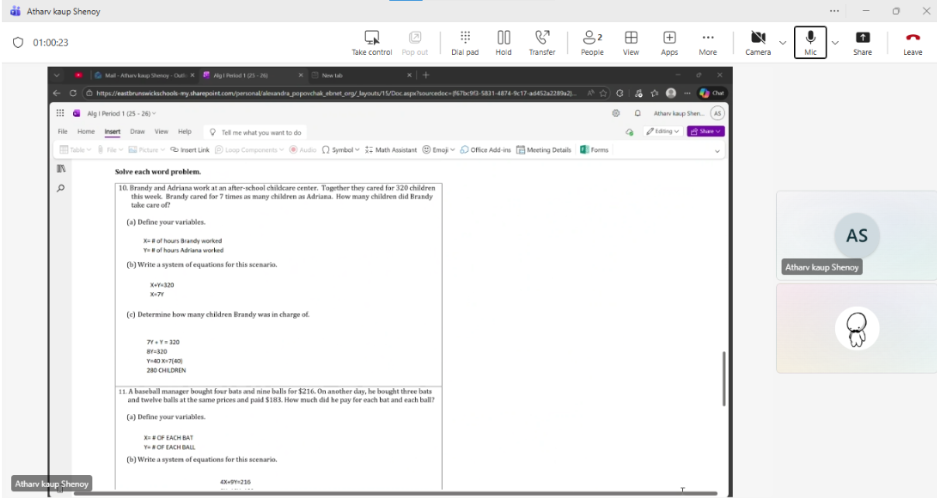Open the File menu
937x498 pixels.
pyautogui.click(x=62, y=132)
